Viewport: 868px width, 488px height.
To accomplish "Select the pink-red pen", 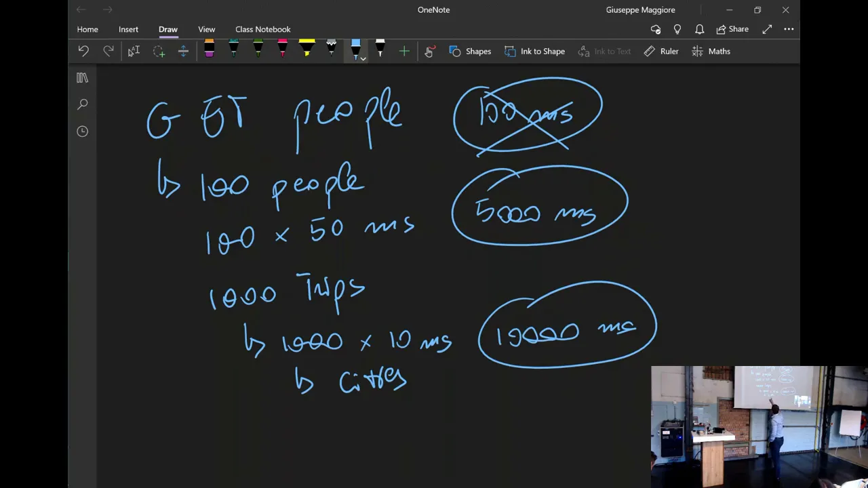I will (282, 48).
